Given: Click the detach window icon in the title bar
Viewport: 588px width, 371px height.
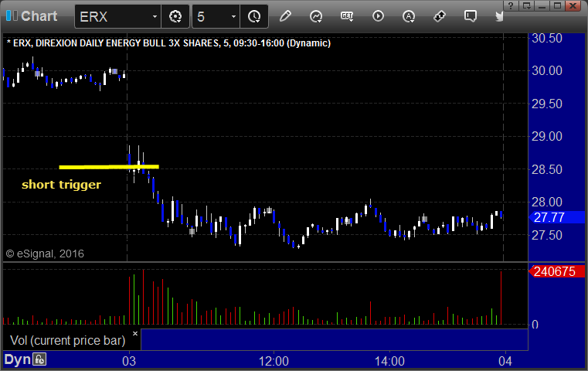Looking at the screenshot, I should [526, 5].
